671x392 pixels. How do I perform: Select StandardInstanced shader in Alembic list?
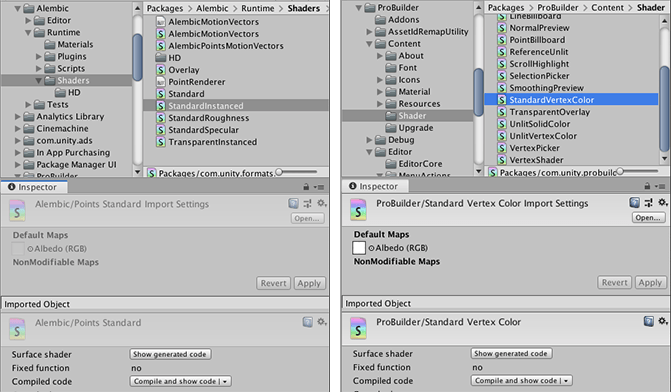coord(236,106)
